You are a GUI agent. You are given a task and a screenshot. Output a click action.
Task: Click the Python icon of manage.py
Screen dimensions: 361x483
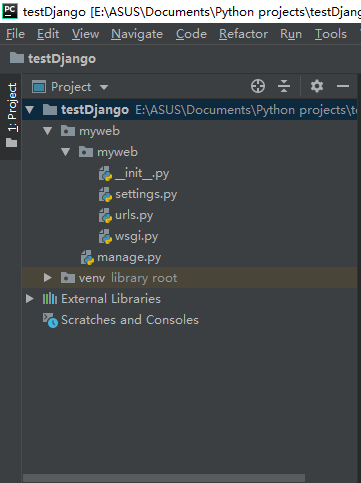point(87,258)
